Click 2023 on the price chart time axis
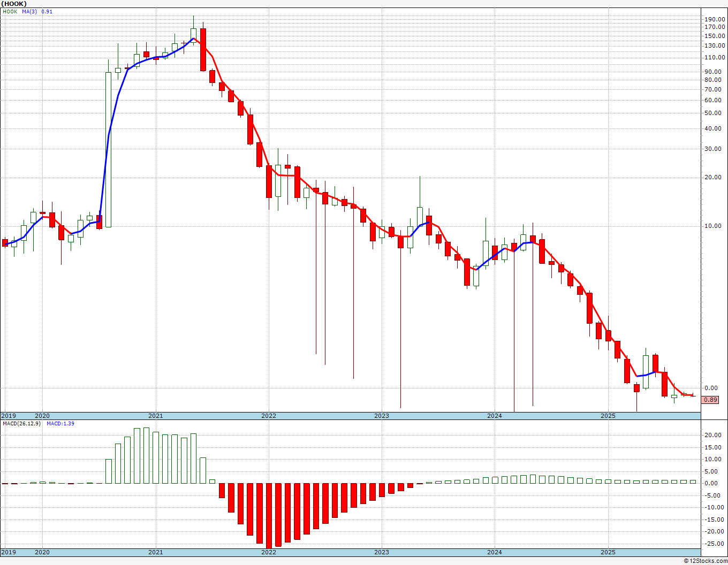This screenshot has height=565, width=728. click(x=382, y=416)
